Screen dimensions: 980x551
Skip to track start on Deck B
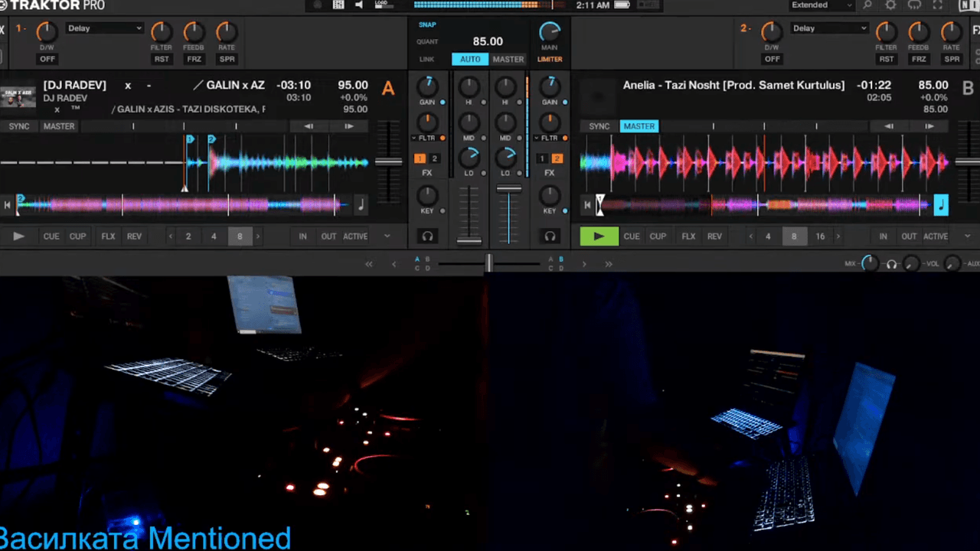pyautogui.click(x=588, y=204)
